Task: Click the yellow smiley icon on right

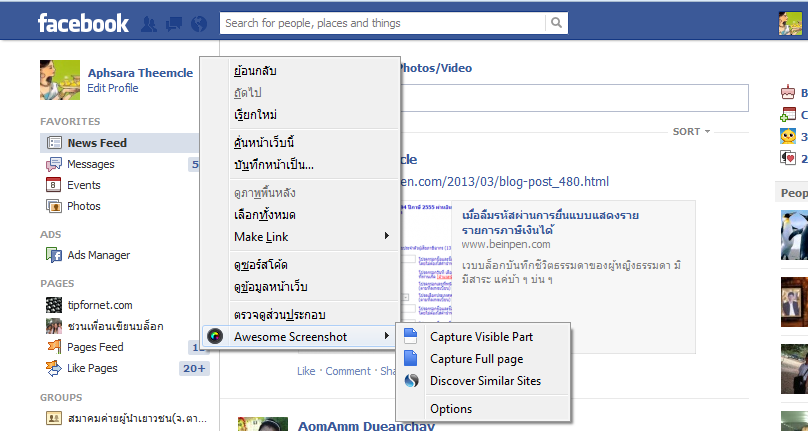Action: [788, 136]
